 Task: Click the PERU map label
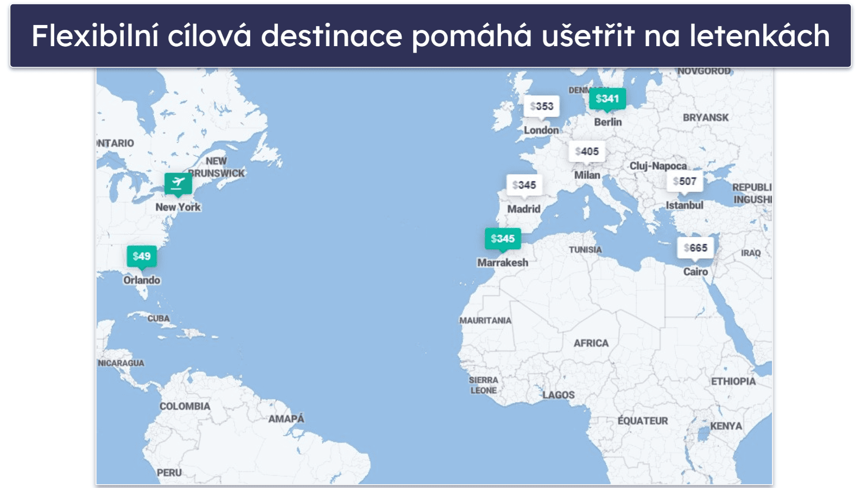[169, 473]
